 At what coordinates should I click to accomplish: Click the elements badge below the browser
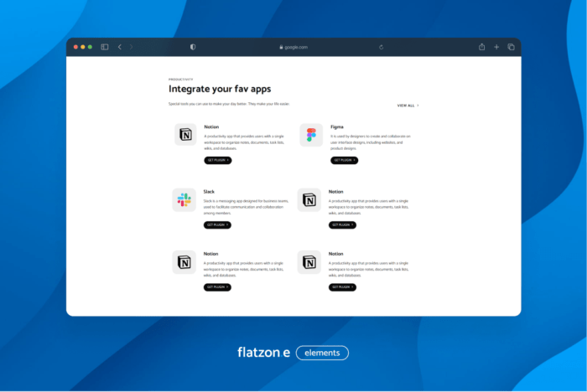click(322, 353)
